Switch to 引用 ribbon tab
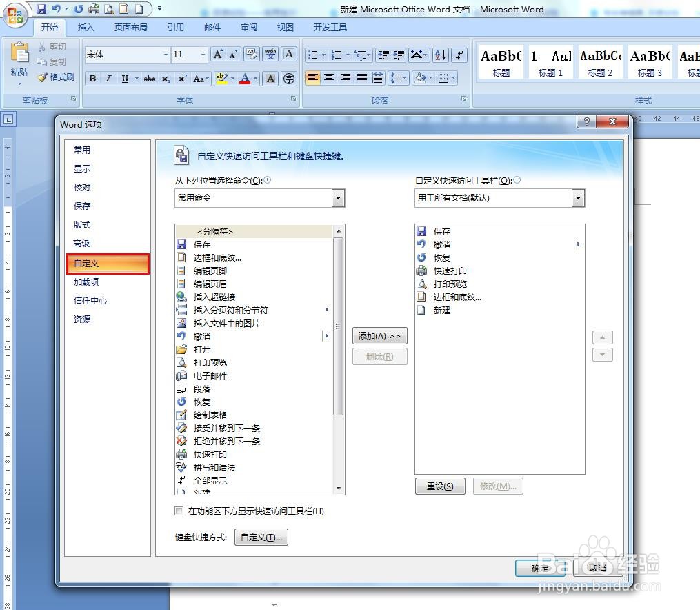Image resolution: width=700 pixels, height=610 pixels. pyautogui.click(x=175, y=27)
